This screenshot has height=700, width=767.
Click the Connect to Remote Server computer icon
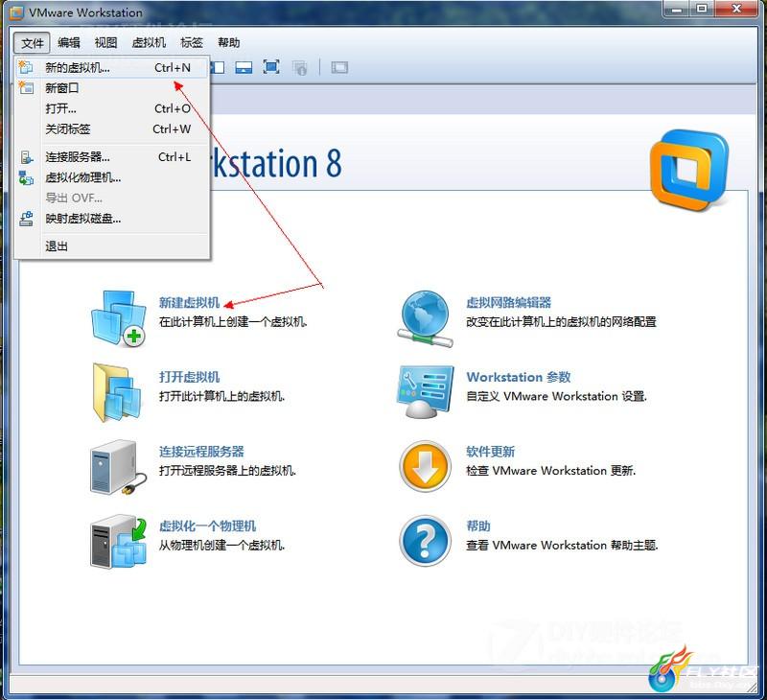(x=118, y=468)
